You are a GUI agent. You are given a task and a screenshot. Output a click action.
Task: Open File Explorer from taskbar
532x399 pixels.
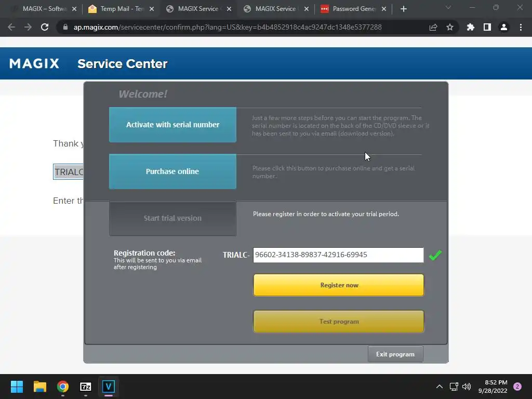click(39, 387)
